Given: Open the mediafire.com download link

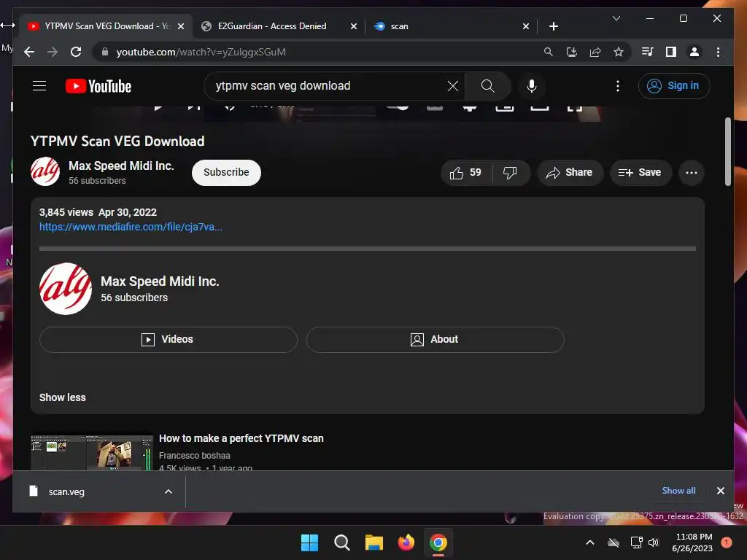Looking at the screenshot, I should coord(131,227).
